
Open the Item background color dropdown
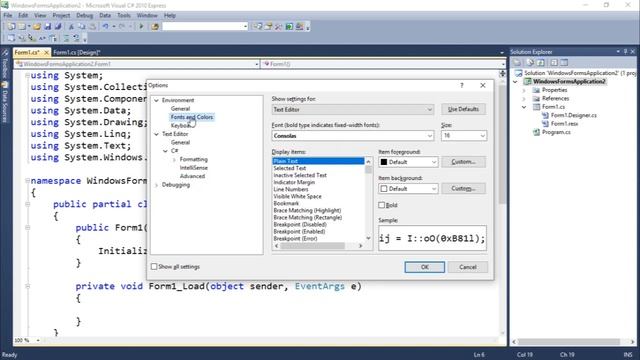(x=408, y=189)
